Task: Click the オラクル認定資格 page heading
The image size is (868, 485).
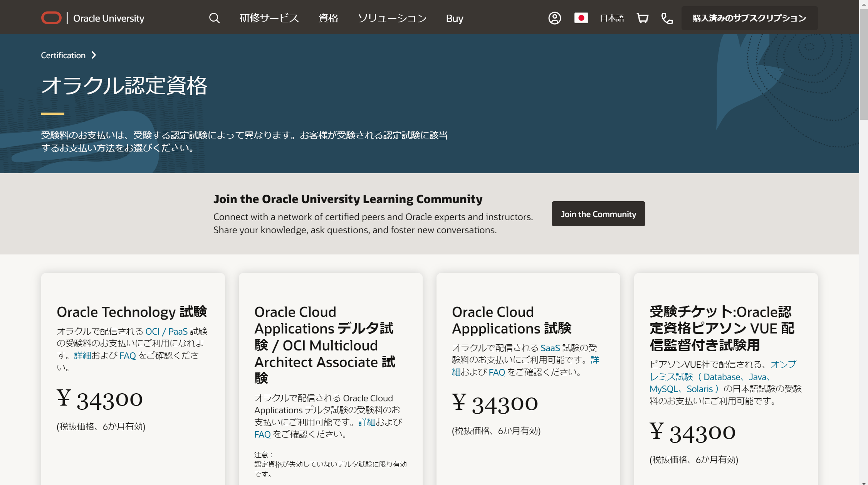Action: pyautogui.click(x=124, y=86)
